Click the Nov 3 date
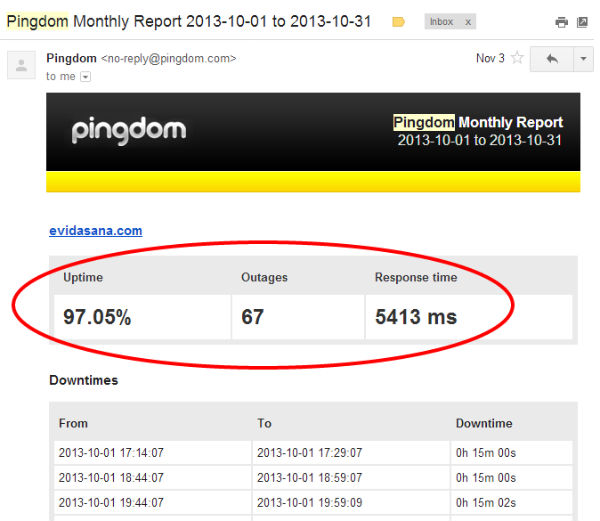This screenshot has width=600, height=521. click(490, 58)
